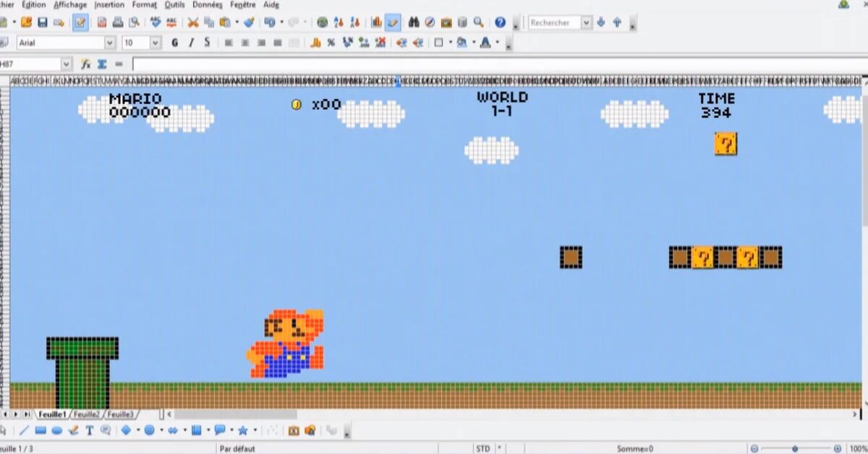
Task: Open Help question mark icon
Action: (500, 22)
